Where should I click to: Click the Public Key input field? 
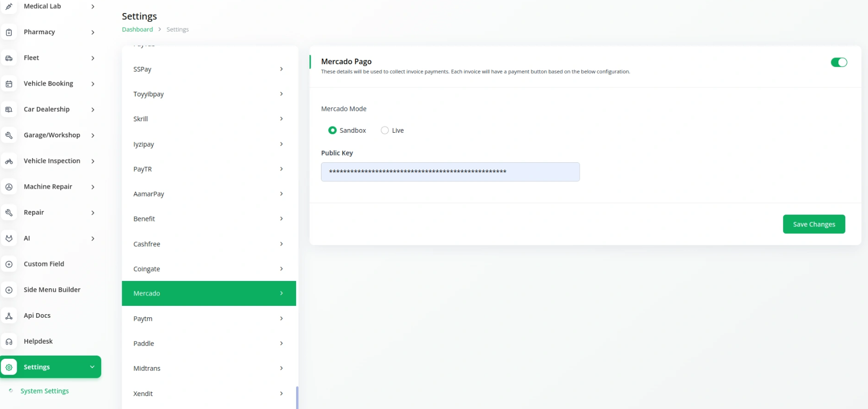pos(450,172)
